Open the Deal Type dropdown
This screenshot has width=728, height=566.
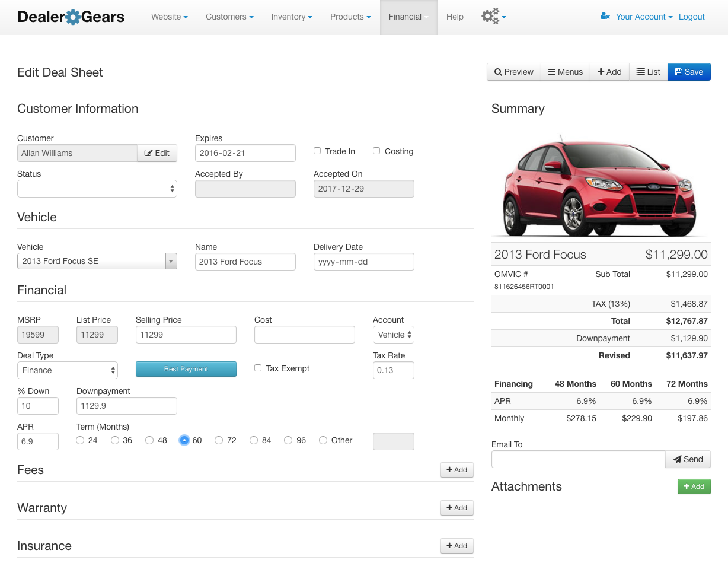(67, 370)
